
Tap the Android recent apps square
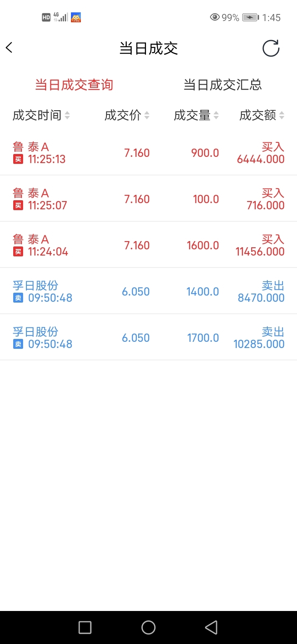(x=85, y=627)
